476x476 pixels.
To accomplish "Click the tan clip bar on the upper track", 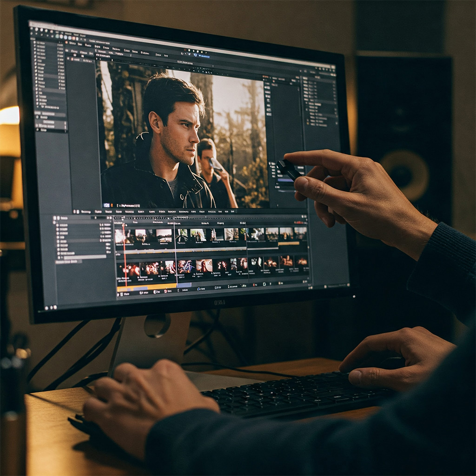I will (x=289, y=243).
